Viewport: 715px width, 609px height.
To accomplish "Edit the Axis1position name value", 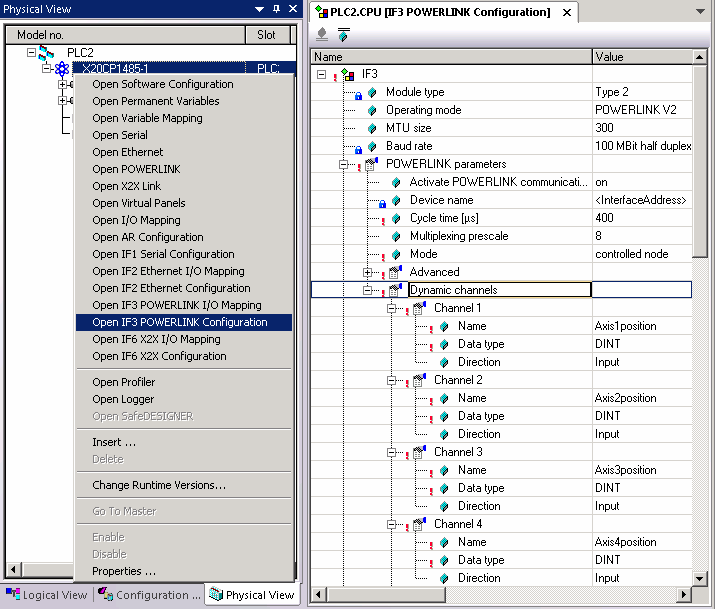I will click(642, 326).
